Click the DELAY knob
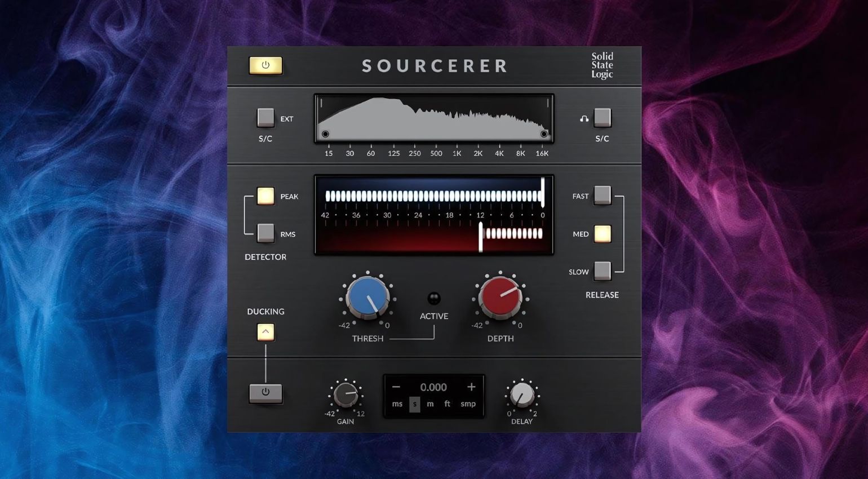The width and height of the screenshot is (868, 479). pos(522,395)
